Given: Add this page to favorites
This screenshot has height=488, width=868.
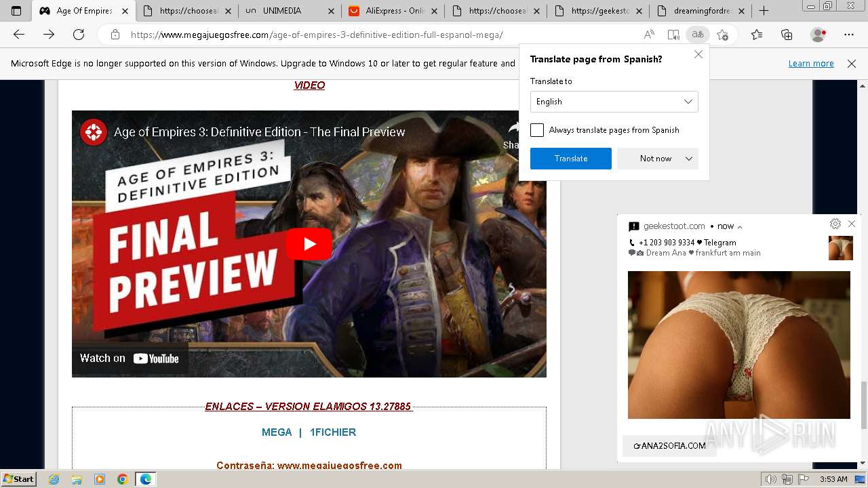Looking at the screenshot, I should tap(723, 35).
